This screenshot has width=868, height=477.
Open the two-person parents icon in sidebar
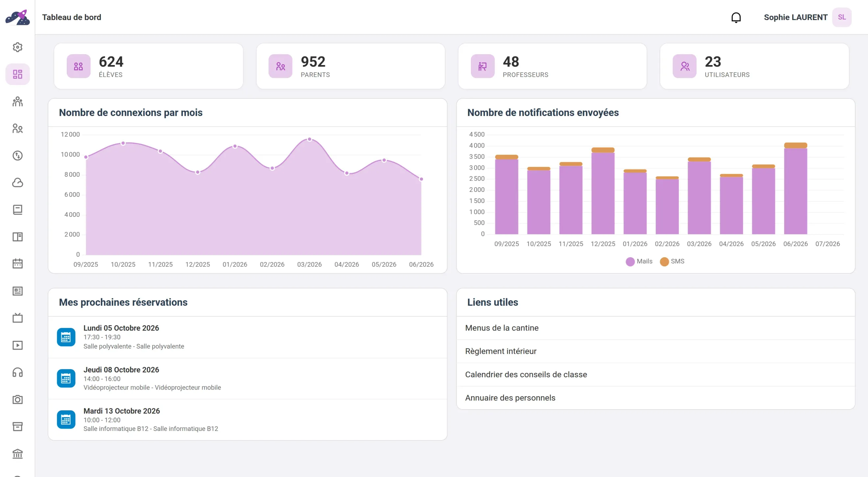coord(17,128)
